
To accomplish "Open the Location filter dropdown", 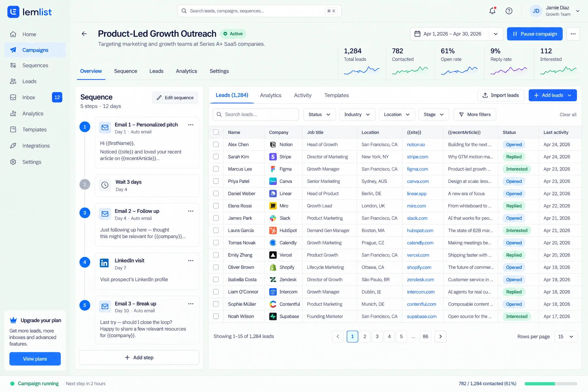I will point(397,114).
